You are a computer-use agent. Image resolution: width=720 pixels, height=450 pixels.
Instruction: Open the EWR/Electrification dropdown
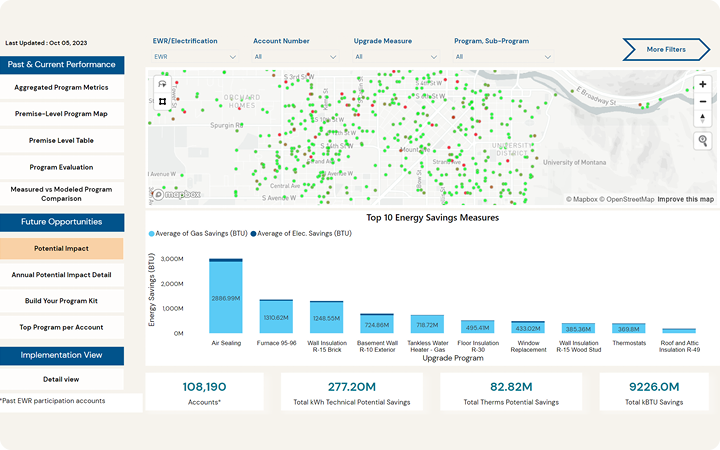point(195,57)
